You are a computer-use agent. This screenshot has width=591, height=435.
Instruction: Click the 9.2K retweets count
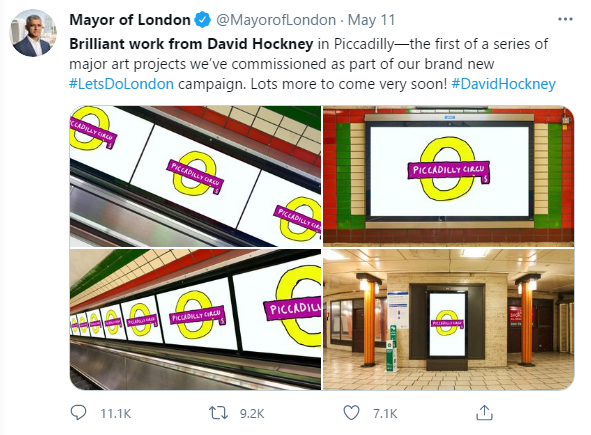coord(252,414)
